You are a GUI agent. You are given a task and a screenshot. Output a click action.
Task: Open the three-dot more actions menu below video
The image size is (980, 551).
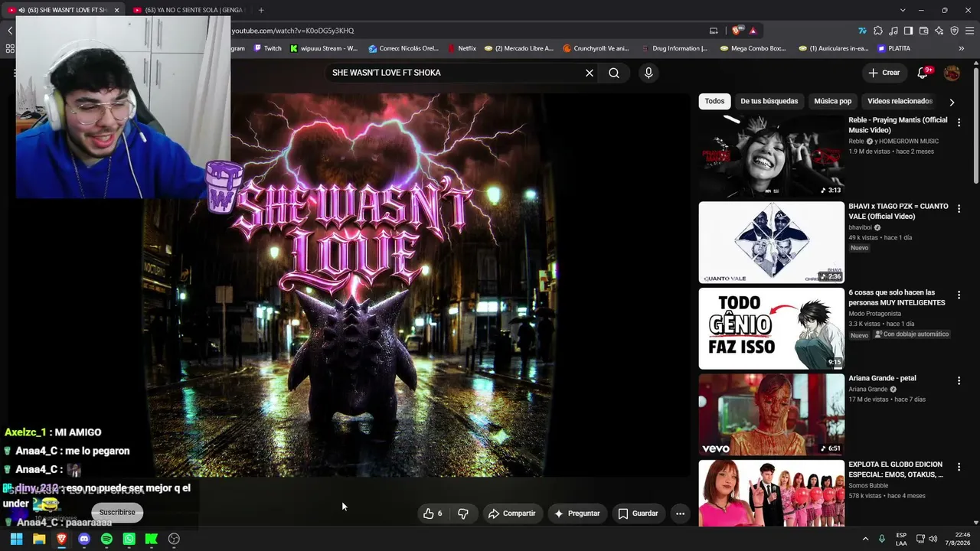tap(680, 514)
